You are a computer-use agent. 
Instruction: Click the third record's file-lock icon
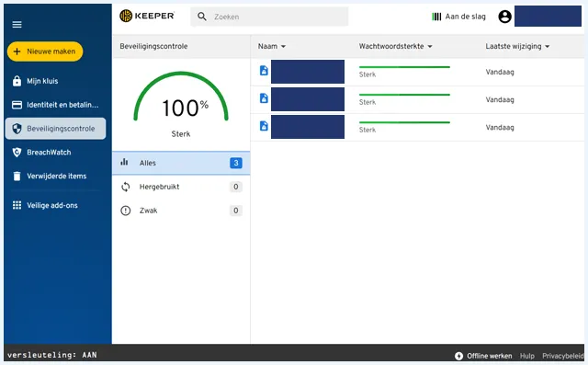click(x=264, y=126)
